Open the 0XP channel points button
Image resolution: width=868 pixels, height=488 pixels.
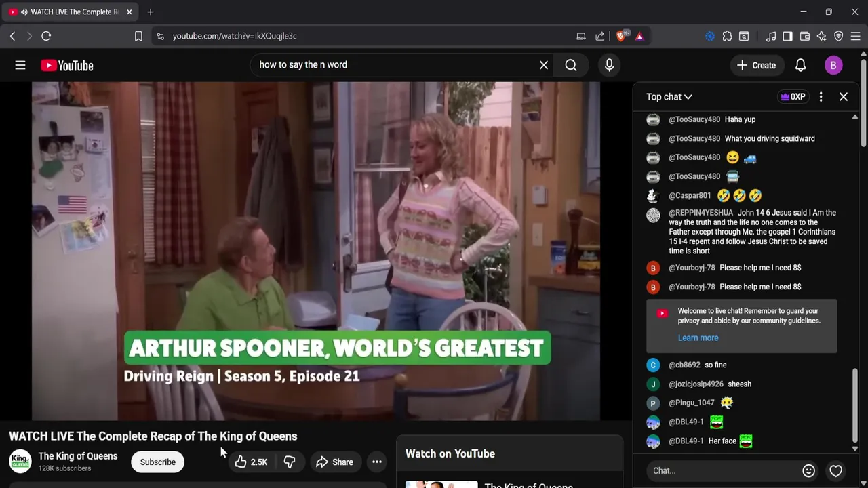pyautogui.click(x=793, y=97)
